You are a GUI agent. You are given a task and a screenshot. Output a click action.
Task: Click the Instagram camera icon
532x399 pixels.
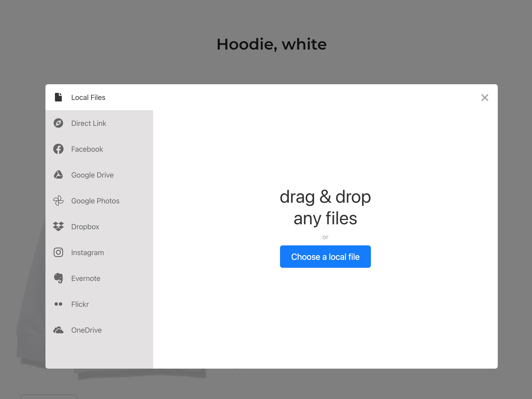[x=58, y=252]
